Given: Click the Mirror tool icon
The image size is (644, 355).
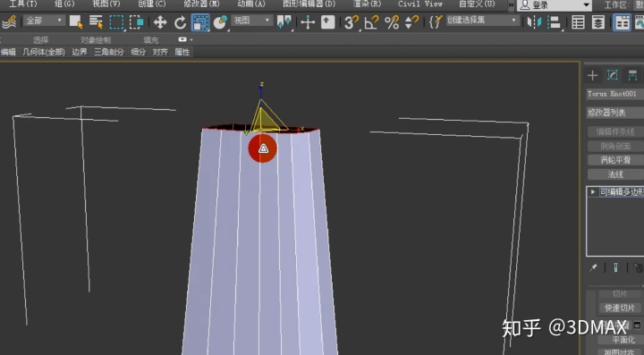Looking at the screenshot, I should [x=534, y=22].
